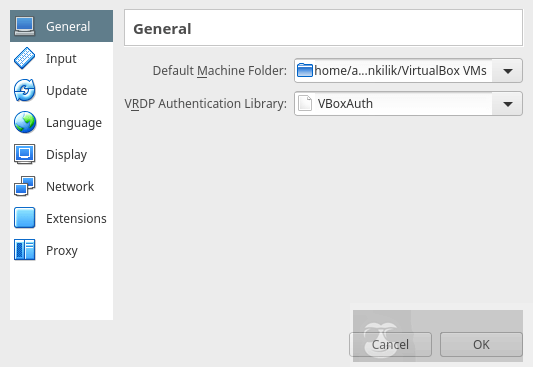Click the VirtualBox VMs folder path field
533x367 pixels.
click(x=408, y=71)
